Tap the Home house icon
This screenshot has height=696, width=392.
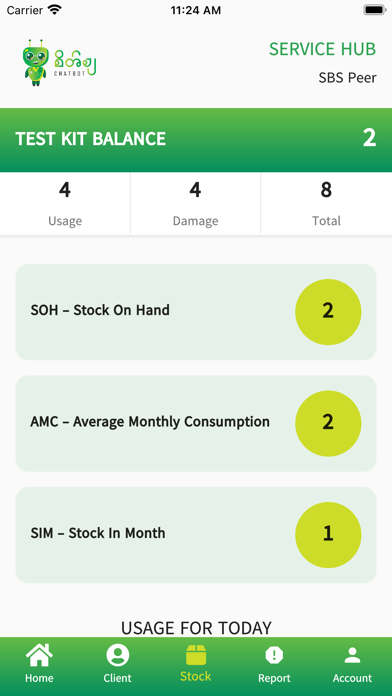point(39,655)
